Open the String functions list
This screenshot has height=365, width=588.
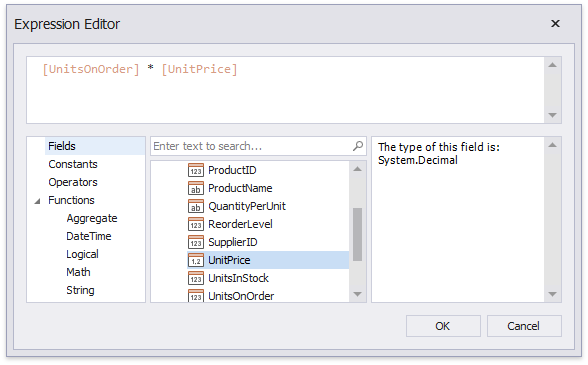pos(80,290)
